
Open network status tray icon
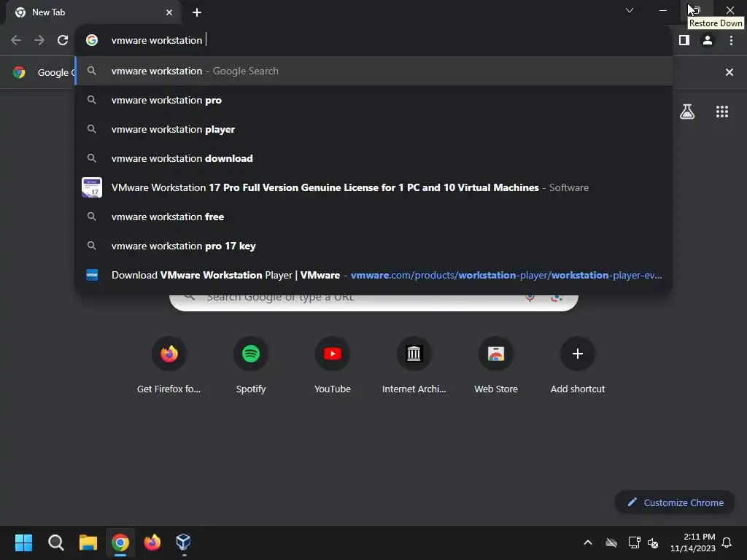634,542
